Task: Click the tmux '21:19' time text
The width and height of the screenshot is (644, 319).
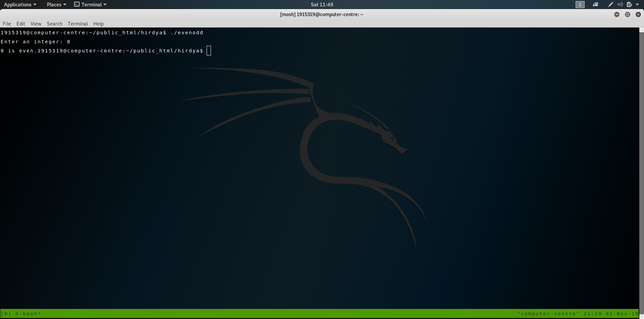Action: (593, 314)
